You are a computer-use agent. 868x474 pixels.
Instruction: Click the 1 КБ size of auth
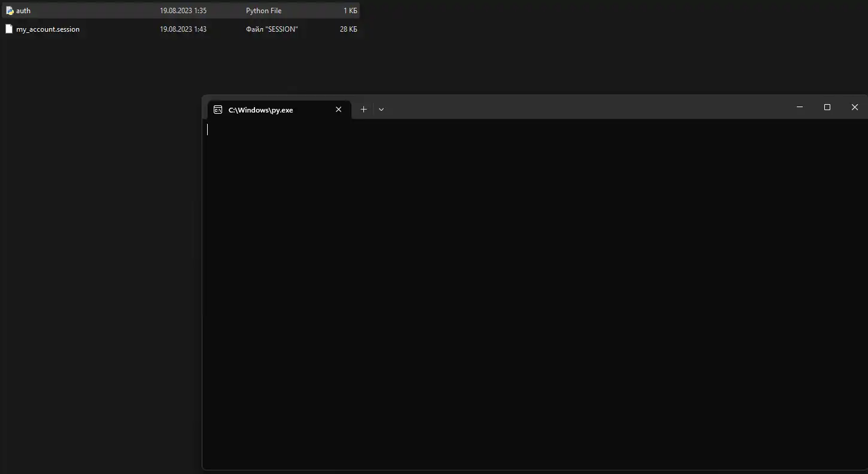click(350, 11)
